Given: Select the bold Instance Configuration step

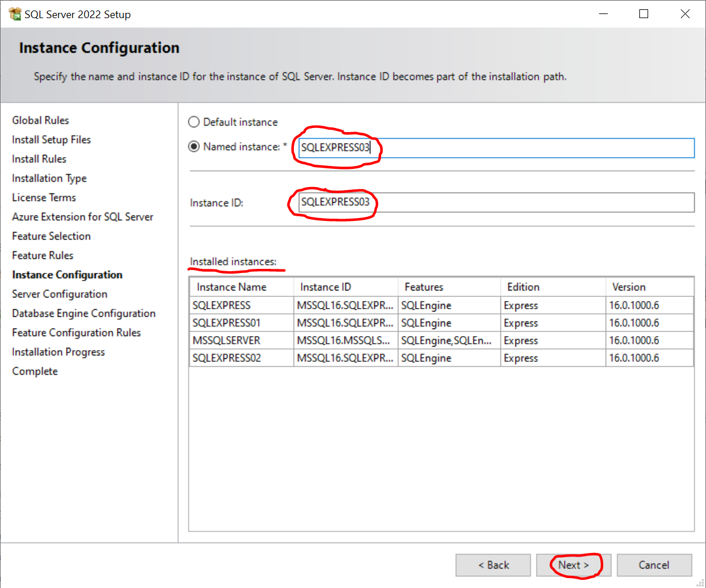Looking at the screenshot, I should click(67, 275).
